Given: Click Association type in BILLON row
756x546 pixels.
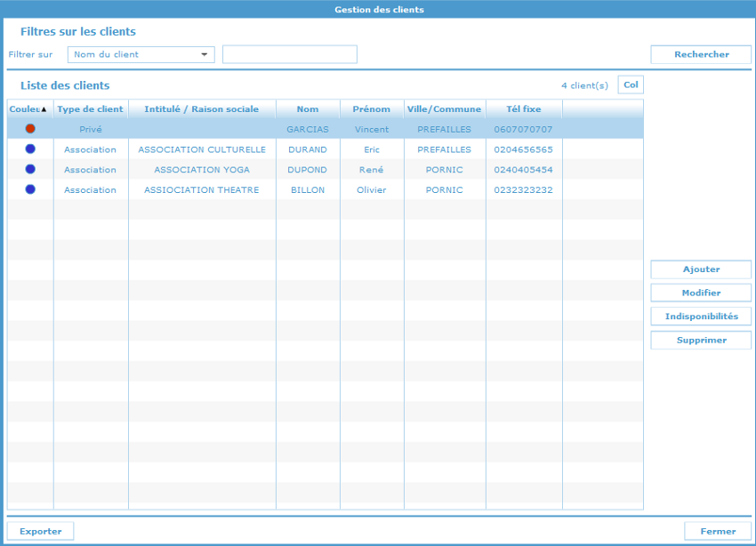Looking at the screenshot, I should tap(91, 190).
